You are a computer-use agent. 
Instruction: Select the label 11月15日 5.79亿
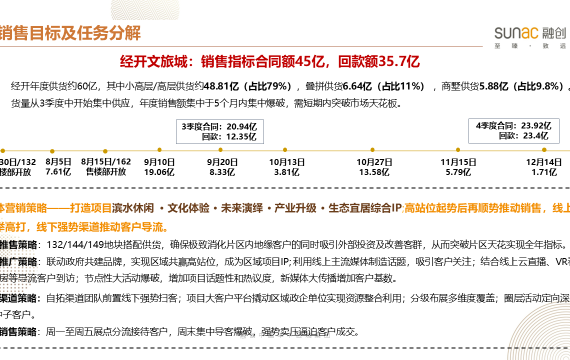[x=458, y=167]
